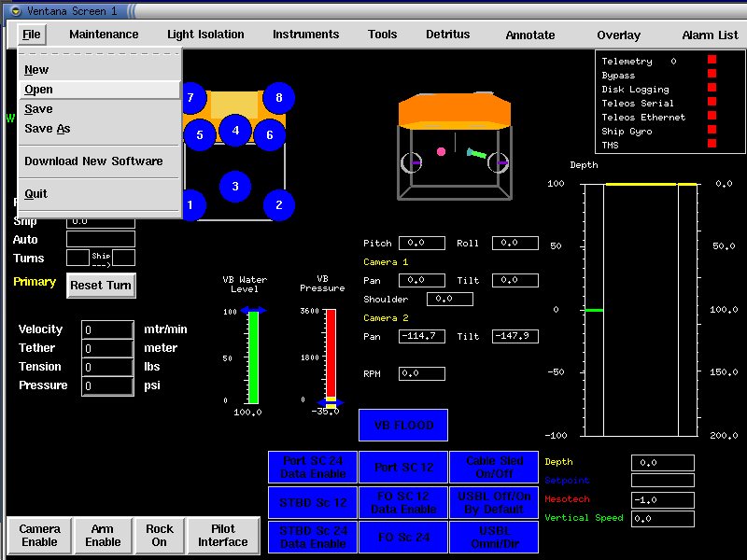Click thruster circle number 6
The height and width of the screenshot is (560, 747).
coord(270,135)
